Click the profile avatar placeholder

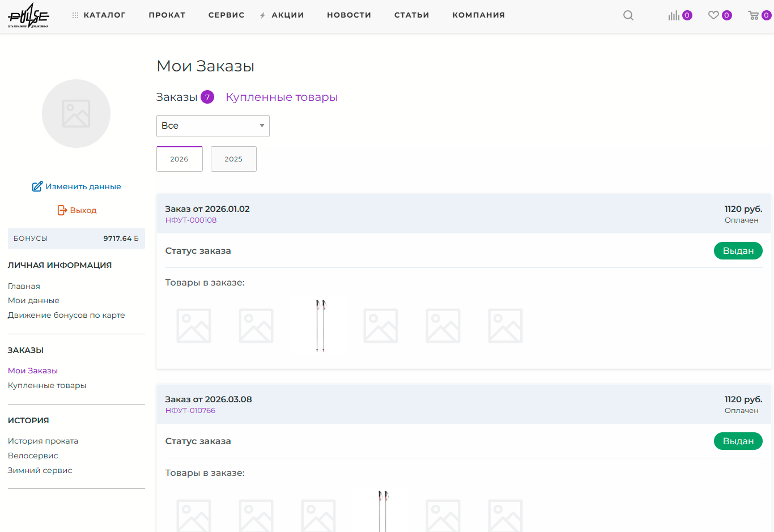(x=76, y=113)
